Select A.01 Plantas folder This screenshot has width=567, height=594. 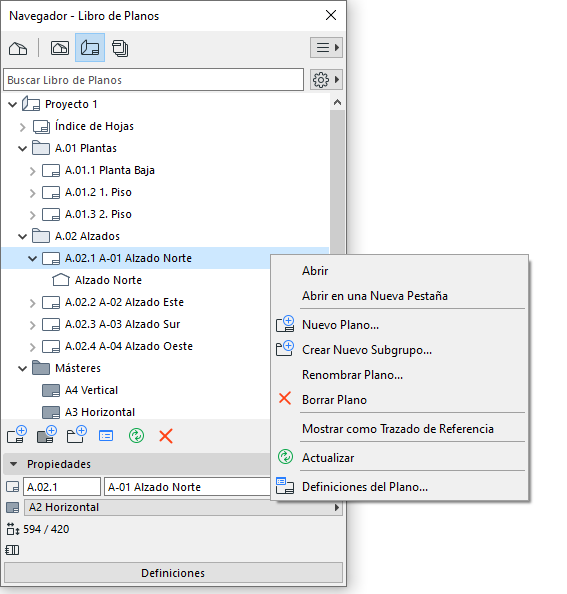coord(86,148)
